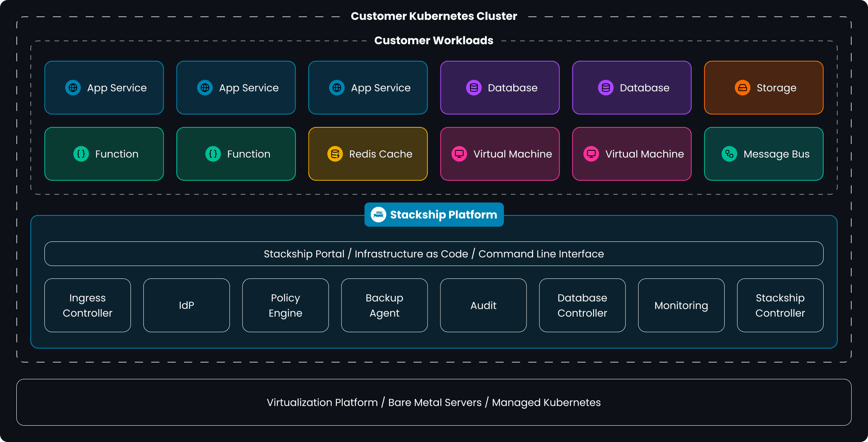
Task: Click the first App Service globe icon
Action: pyautogui.click(x=73, y=88)
